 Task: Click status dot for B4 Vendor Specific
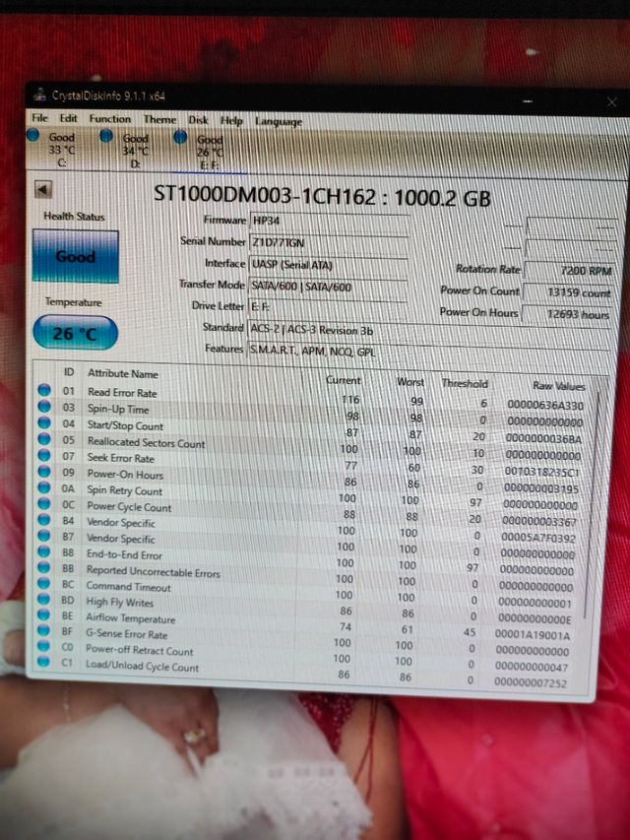[x=44, y=520]
